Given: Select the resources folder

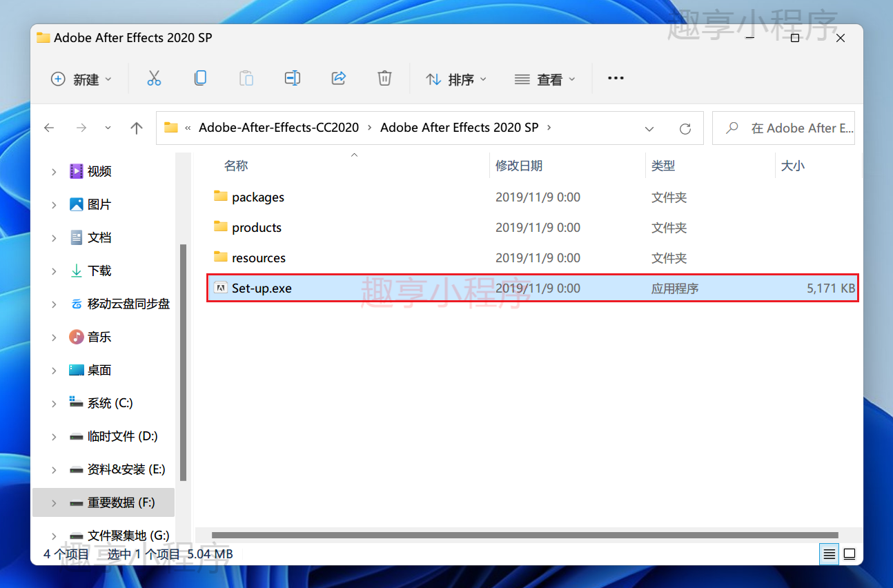Looking at the screenshot, I should pos(533,257).
